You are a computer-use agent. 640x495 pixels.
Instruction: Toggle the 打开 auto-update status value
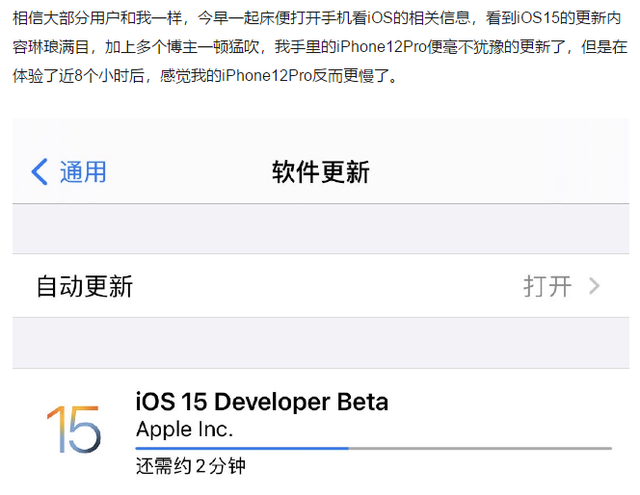547,287
